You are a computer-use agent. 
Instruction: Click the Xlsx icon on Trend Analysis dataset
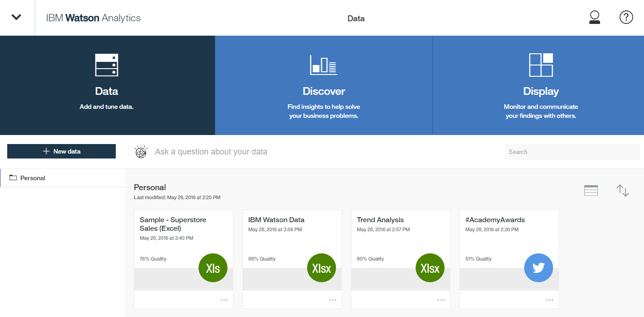430,267
